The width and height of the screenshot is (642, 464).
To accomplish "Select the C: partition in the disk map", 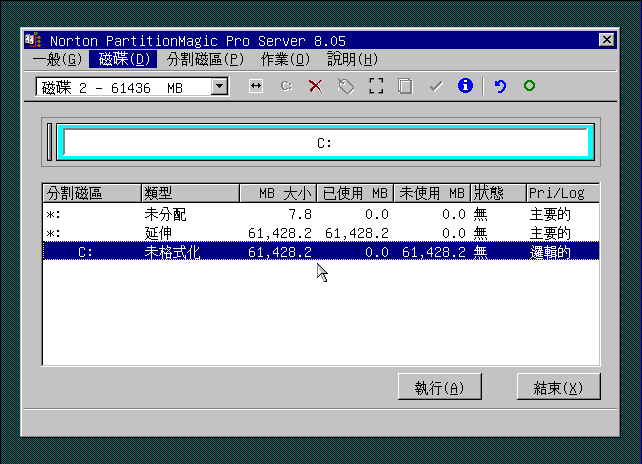I will tap(324, 143).
